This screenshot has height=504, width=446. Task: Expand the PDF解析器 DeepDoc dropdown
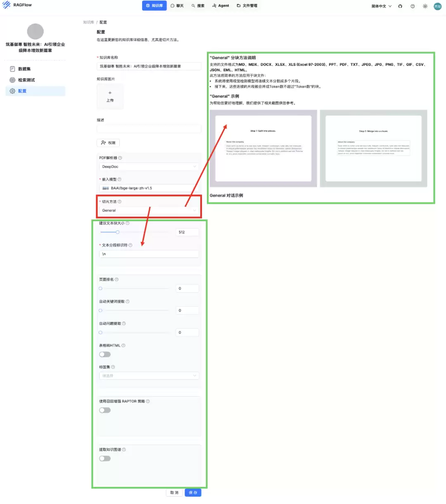click(149, 166)
